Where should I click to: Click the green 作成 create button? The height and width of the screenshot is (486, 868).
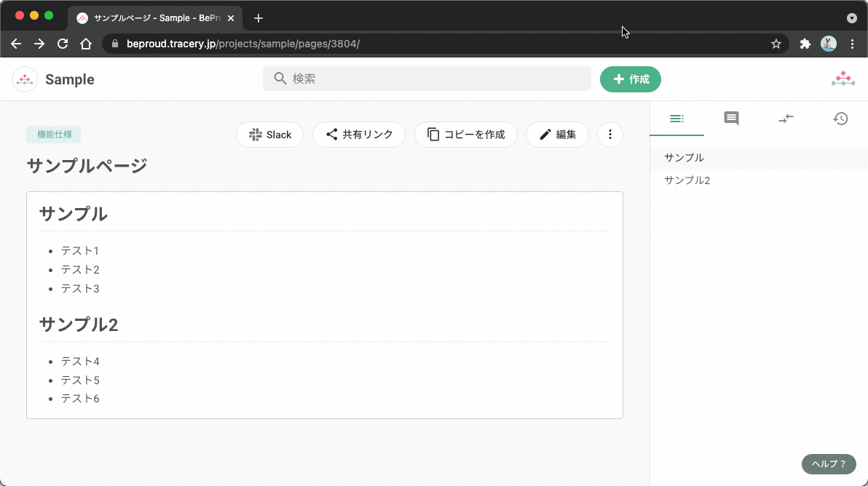[x=630, y=79]
